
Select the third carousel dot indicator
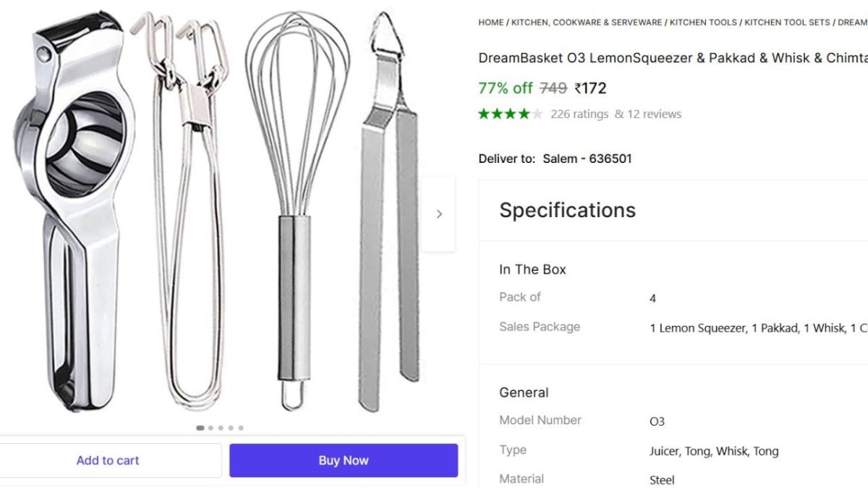(220, 428)
